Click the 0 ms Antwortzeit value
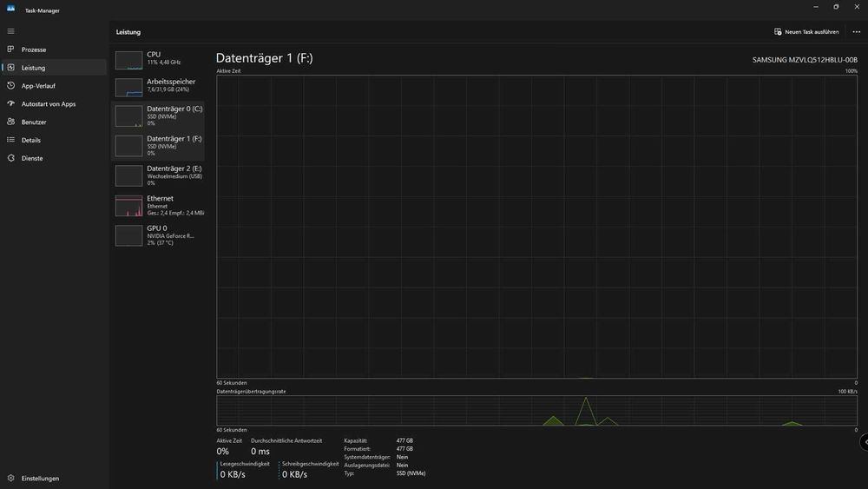 tap(260, 452)
